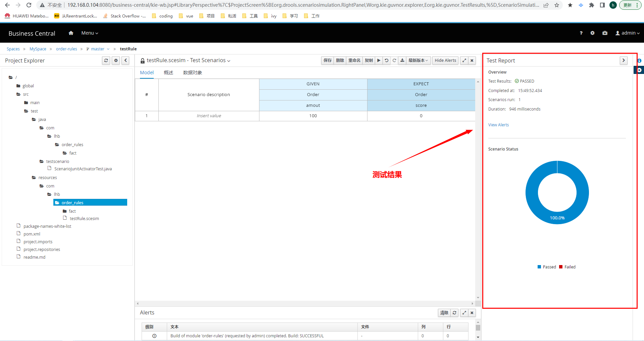This screenshot has height=341, width=644.
Task: Click the Passed legend blue swatch
Action: point(539,267)
